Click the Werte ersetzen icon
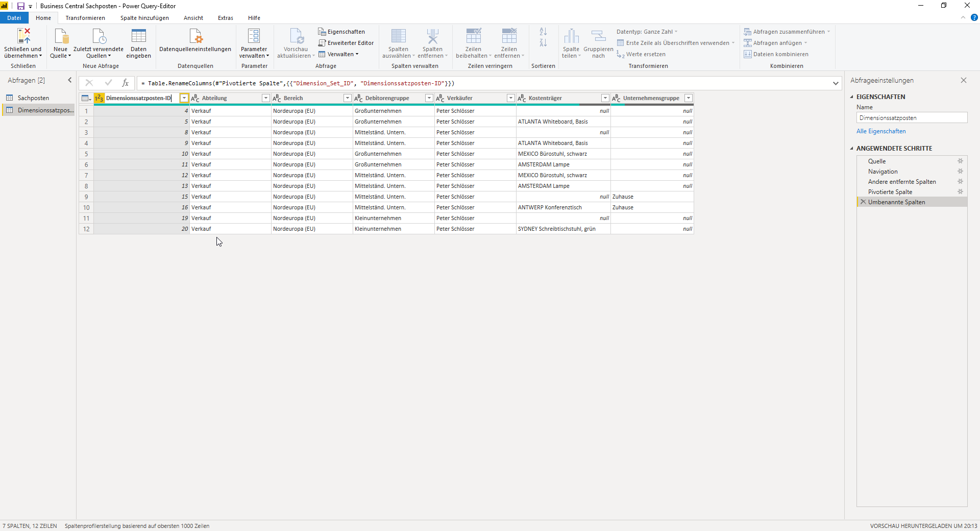The height and width of the screenshot is (531, 980). pyautogui.click(x=621, y=54)
